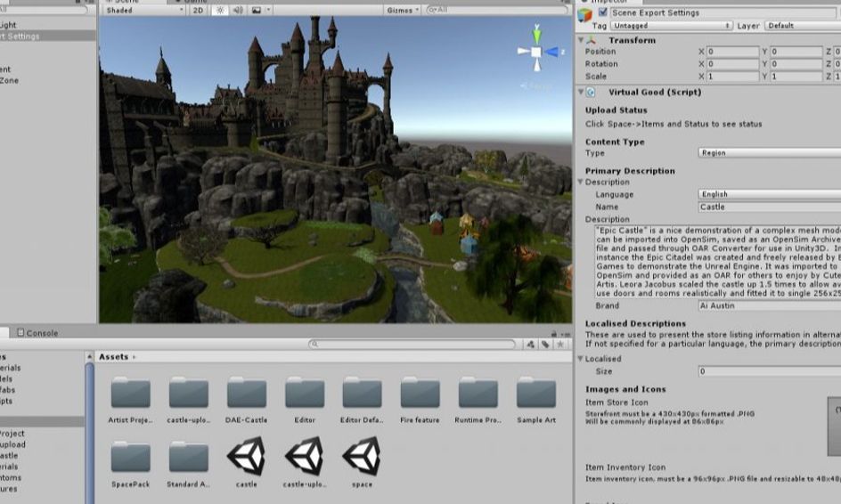Click the Transform component icon
This screenshot has height=504, width=841.
591,40
